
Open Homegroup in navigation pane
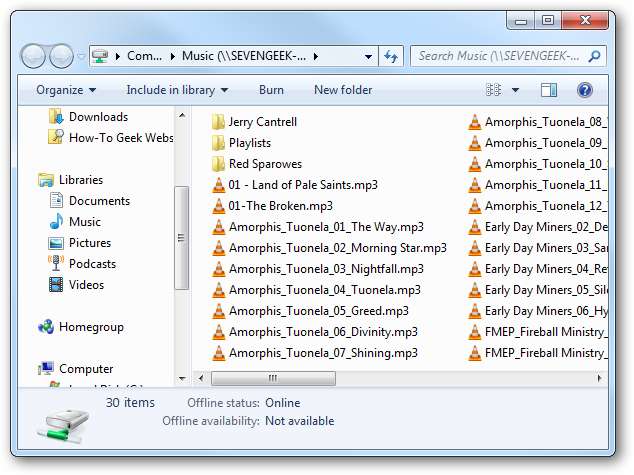(91, 327)
